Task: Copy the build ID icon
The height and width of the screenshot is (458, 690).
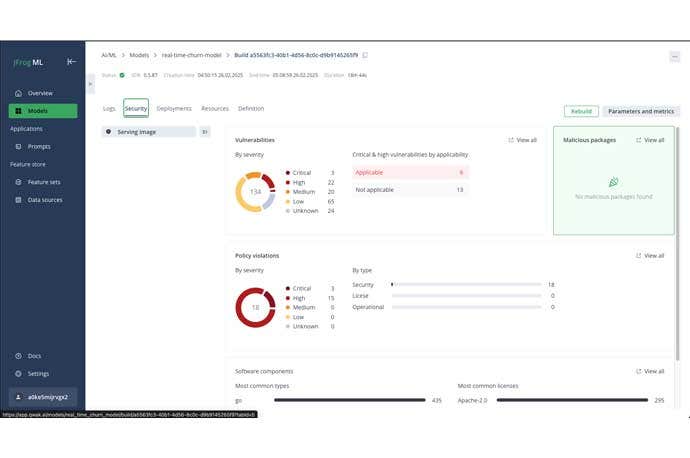Action: tap(365, 55)
